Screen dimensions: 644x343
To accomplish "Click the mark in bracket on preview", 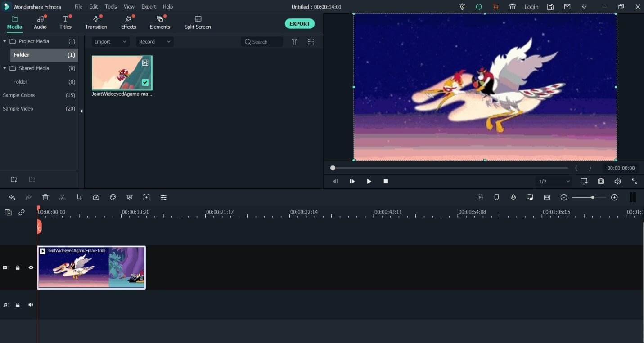I will click(x=576, y=168).
